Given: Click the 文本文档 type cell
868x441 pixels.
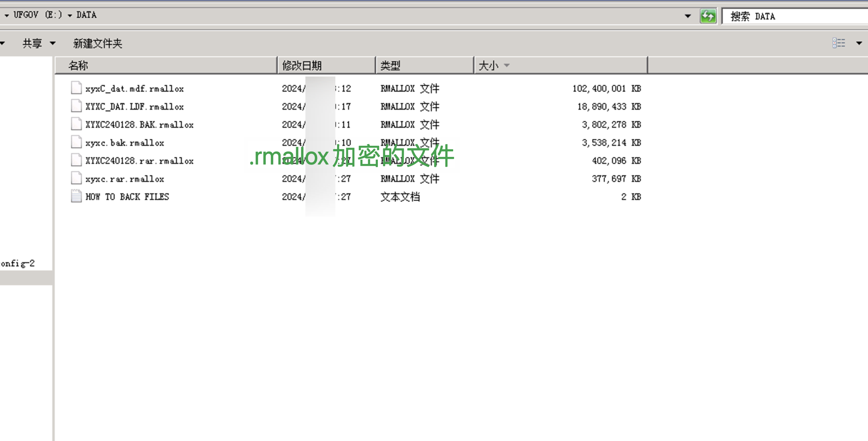Looking at the screenshot, I should coord(400,197).
